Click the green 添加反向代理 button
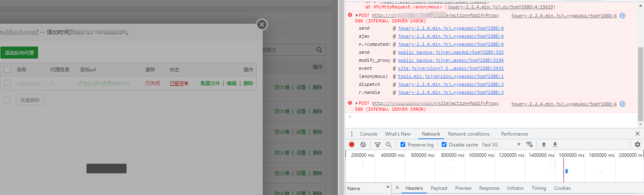This screenshot has width=644, height=195. tap(19, 53)
